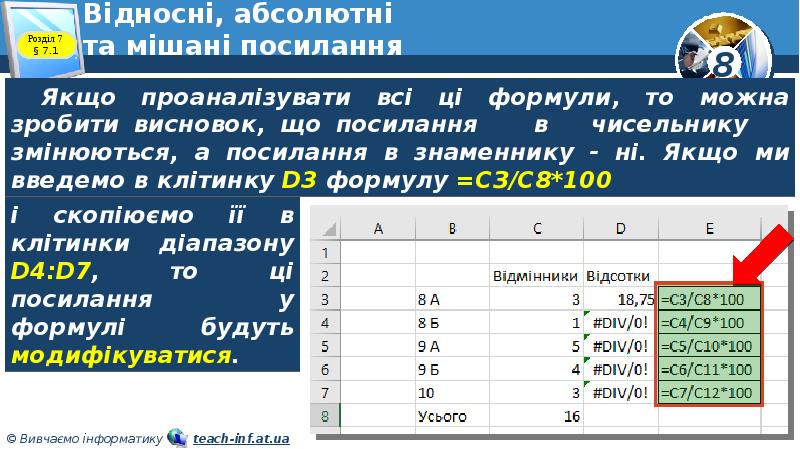Viewport: 800px width, 449px height.
Task: Select column D header
Action: (x=621, y=228)
